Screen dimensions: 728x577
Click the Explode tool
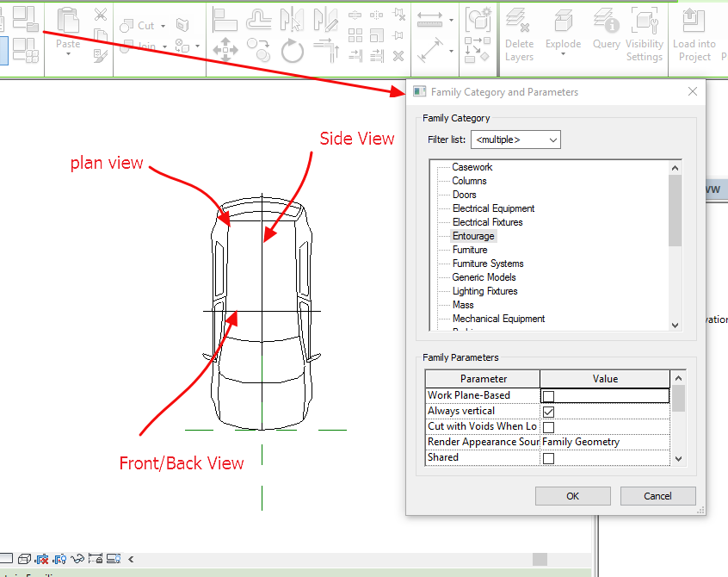[x=563, y=30]
